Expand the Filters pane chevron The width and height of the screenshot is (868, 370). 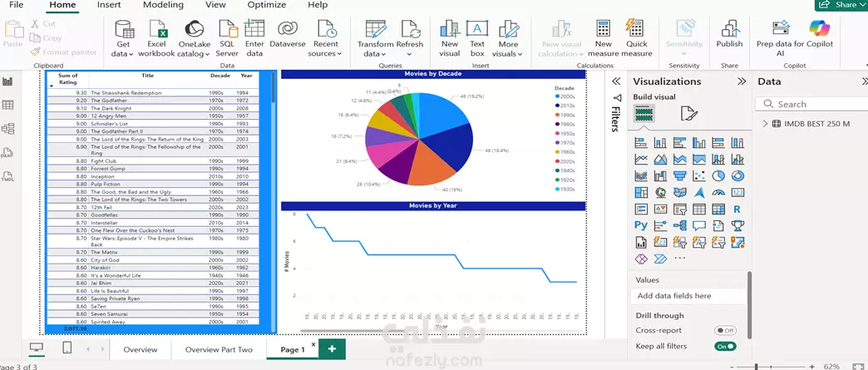(615, 81)
